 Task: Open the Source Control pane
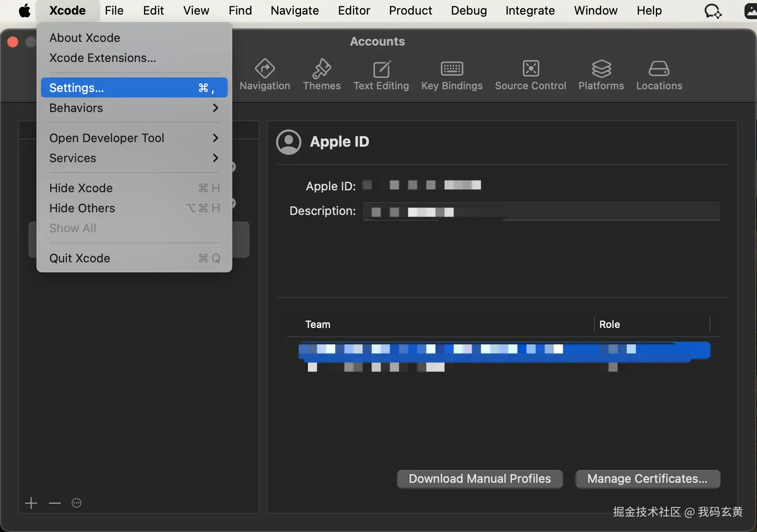coord(531,75)
